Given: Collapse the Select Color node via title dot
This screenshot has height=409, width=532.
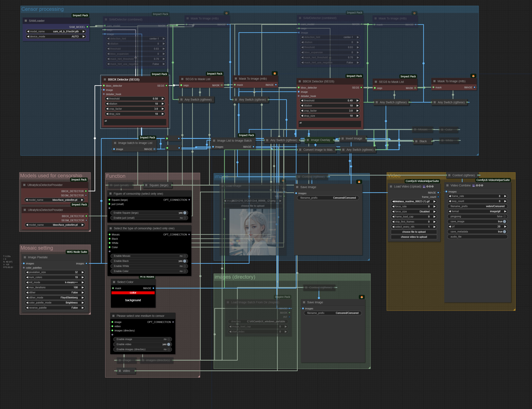Looking at the screenshot, I should (x=114, y=282).
